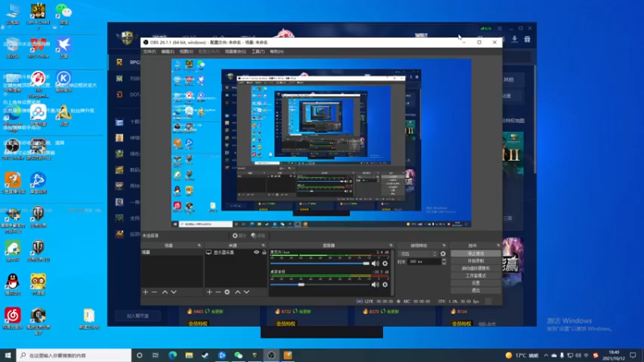Open source properties gear in Sources panel

(227, 292)
